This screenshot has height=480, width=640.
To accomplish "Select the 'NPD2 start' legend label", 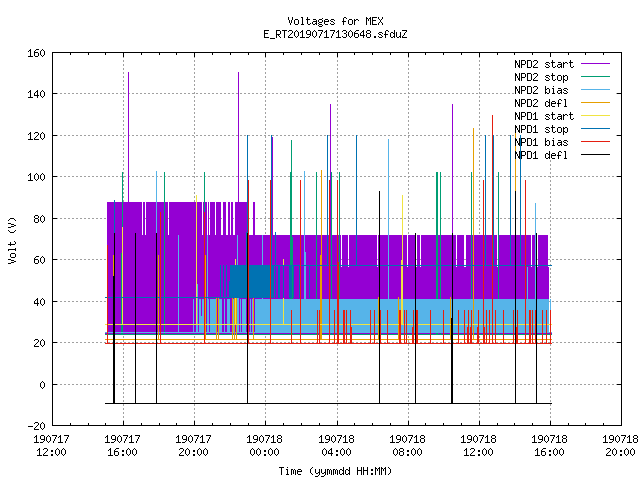I will [x=544, y=64].
